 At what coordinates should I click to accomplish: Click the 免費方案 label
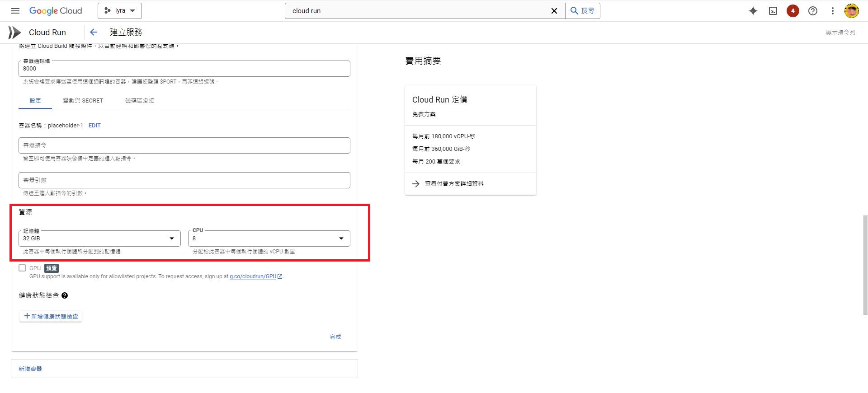click(424, 114)
